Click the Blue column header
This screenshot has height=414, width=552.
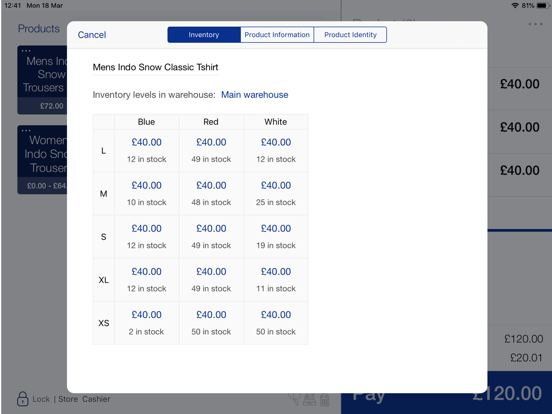pyautogui.click(x=146, y=122)
